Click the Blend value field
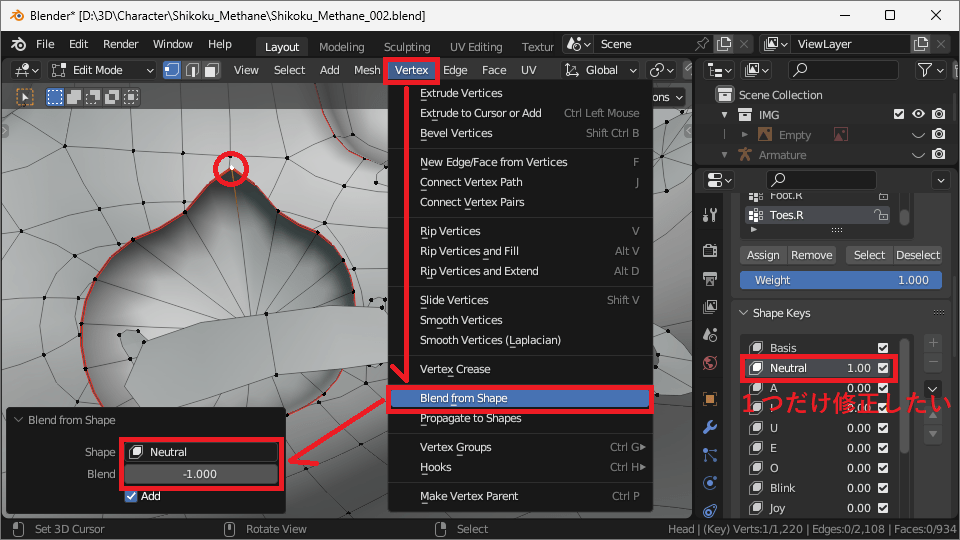This screenshot has height=540, width=960. tap(200, 474)
